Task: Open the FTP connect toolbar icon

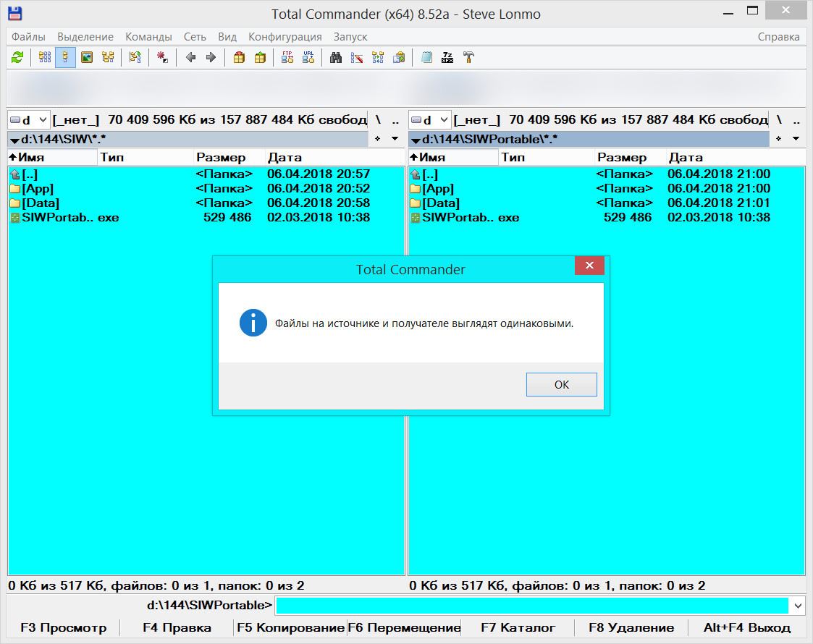Action: coord(287,57)
